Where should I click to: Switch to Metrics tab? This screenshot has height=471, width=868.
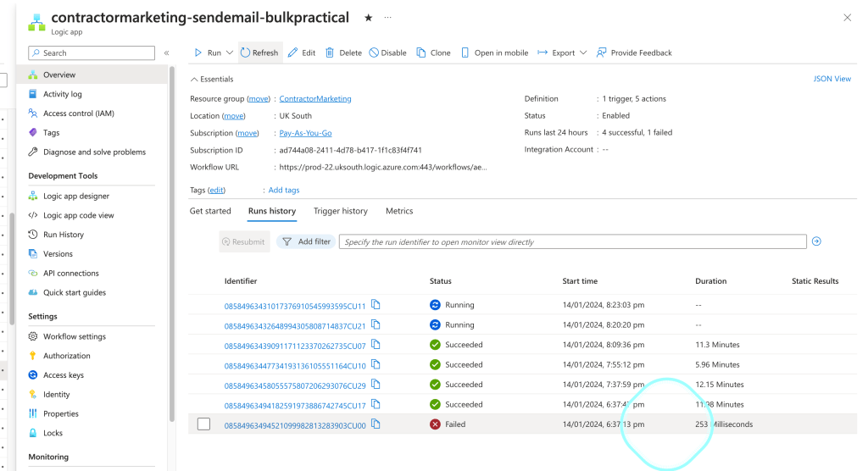pos(399,211)
